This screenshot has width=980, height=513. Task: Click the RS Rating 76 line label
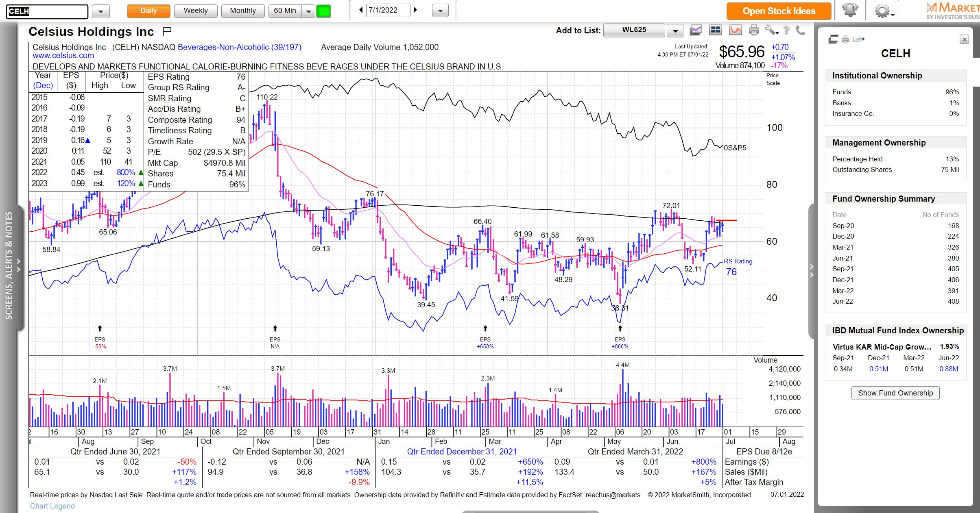pos(738,267)
